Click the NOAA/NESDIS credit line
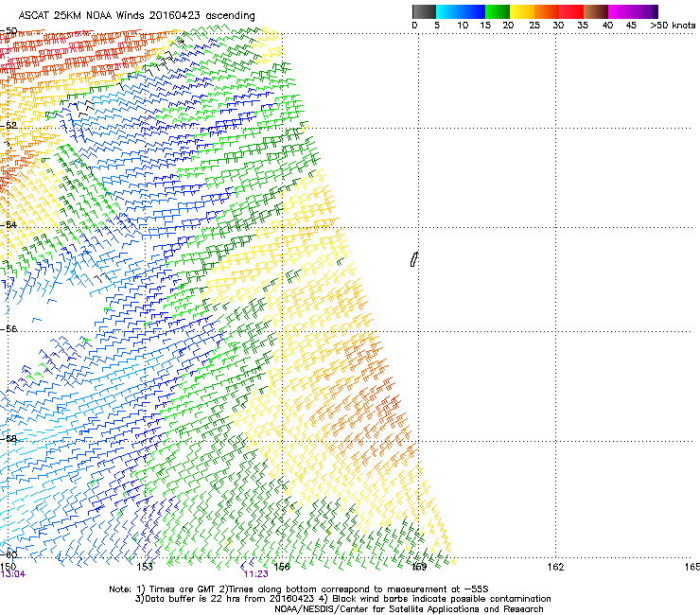Viewport: 700px width, 615px height. click(409, 609)
